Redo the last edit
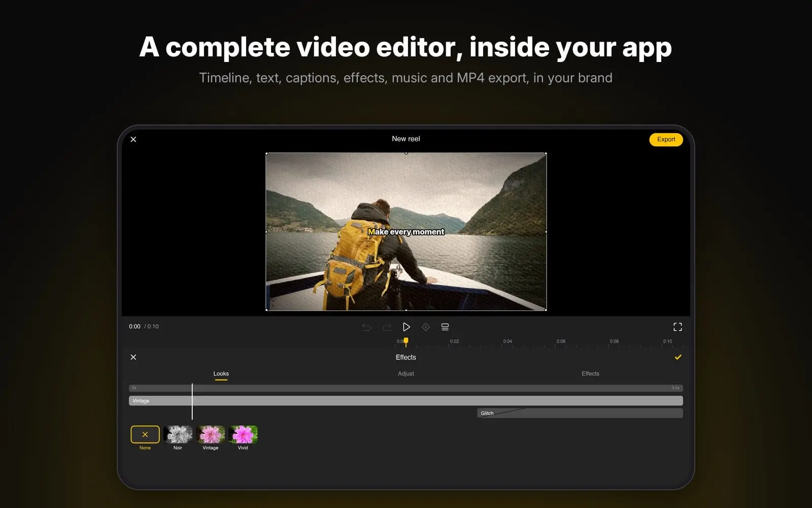Image resolution: width=812 pixels, height=508 pixels. (387, 327)
